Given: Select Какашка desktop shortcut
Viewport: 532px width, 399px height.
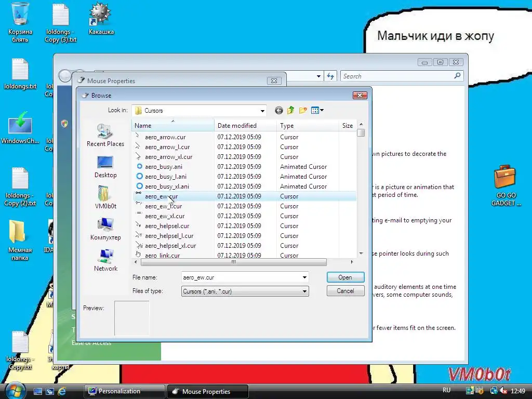Looking at the screenshot, I should coord(101,19).
